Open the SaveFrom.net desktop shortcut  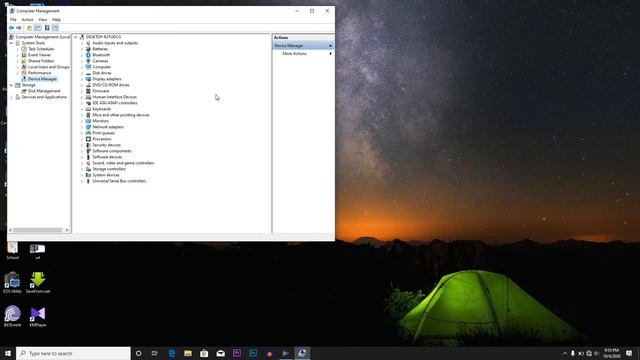pyautogui.click(x=38, y=282)
